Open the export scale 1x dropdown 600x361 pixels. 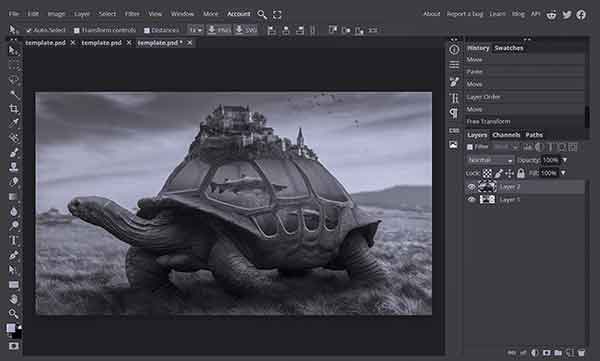coord(196,30)
